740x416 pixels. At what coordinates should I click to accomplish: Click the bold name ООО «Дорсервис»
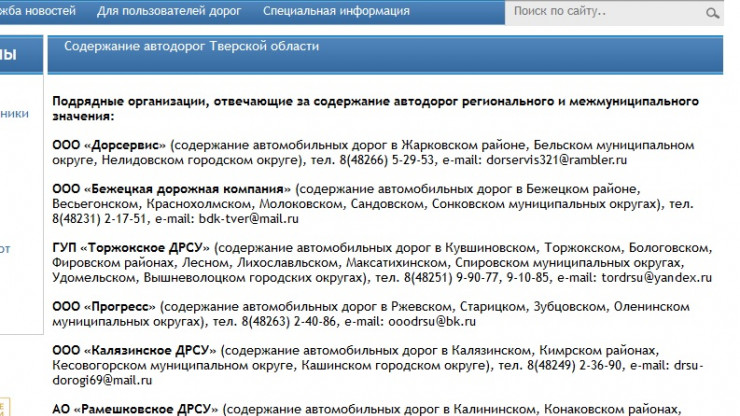(109, 145)
